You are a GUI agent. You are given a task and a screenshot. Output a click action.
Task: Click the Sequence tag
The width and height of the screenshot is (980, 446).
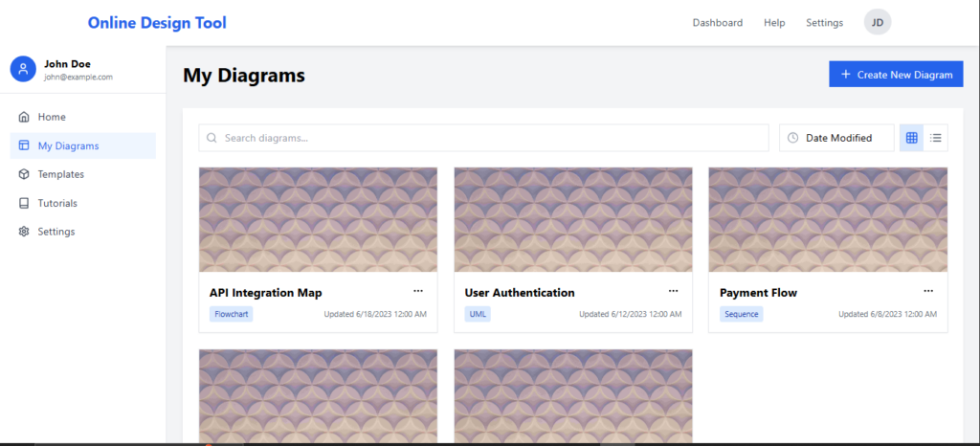click(742, 314)
